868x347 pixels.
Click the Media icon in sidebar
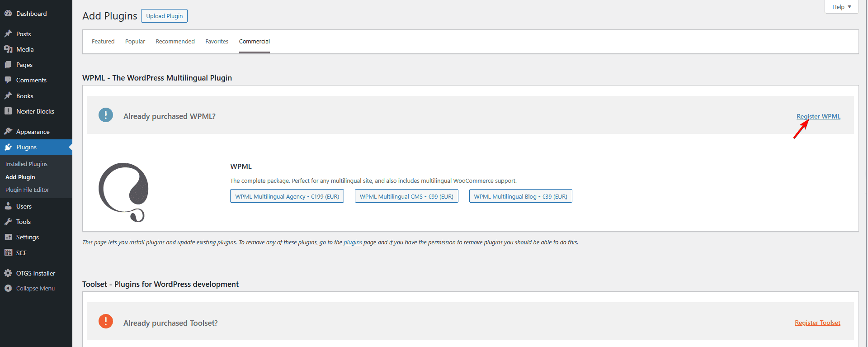pos(8,49)
